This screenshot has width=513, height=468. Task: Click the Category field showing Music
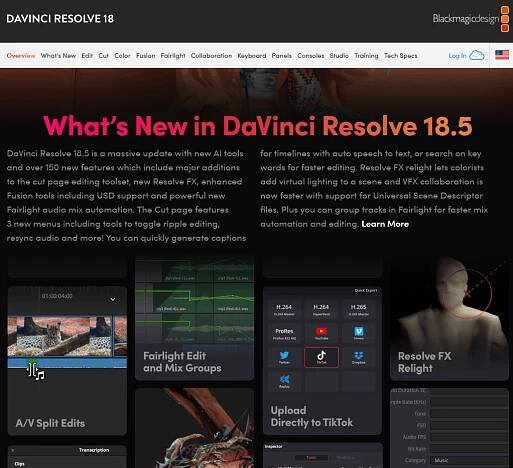[x=469, y=460]
